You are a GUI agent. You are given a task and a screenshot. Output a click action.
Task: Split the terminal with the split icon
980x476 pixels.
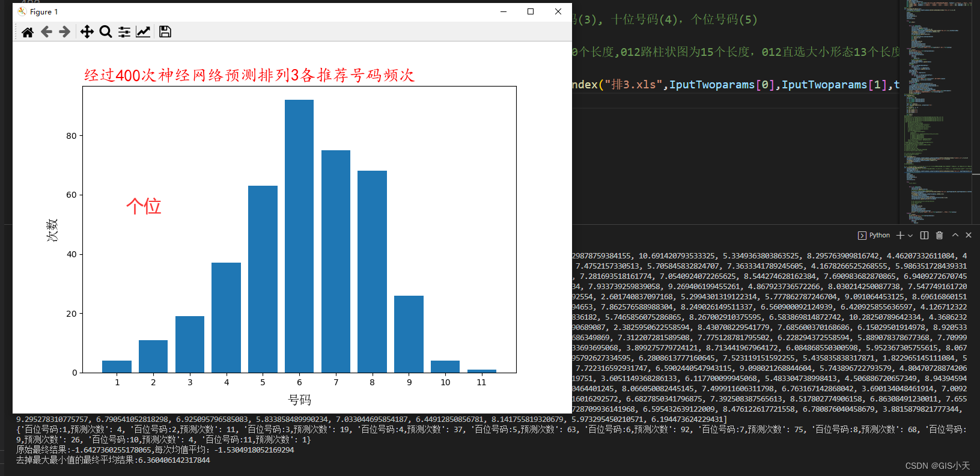click(925, 236)
